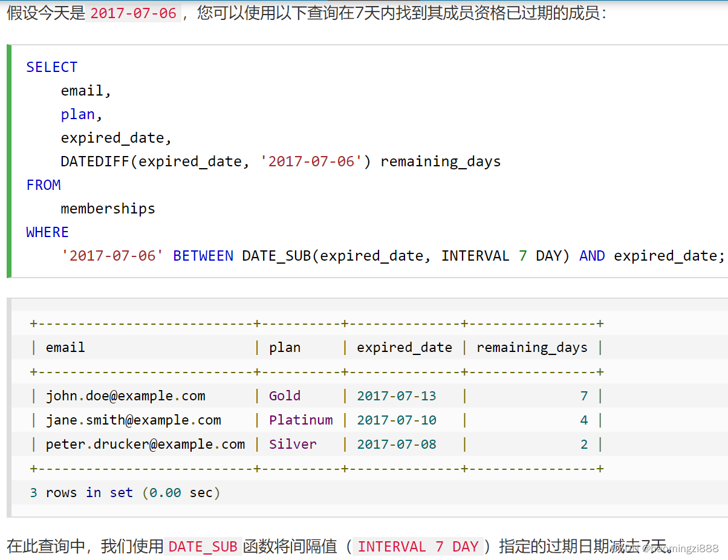Click the SELECT keyword in the code
The image size is (728, 560).
51,67
